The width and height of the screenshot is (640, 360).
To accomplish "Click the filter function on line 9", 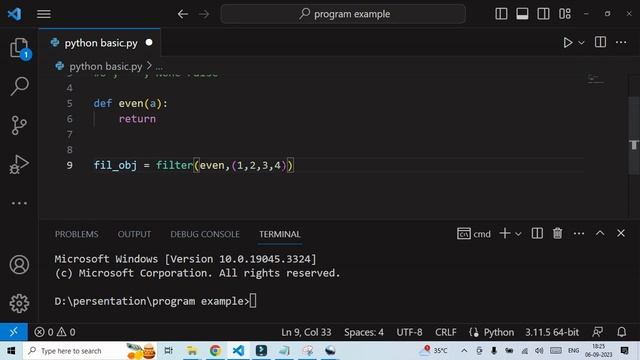I will (x=174, y=165).
